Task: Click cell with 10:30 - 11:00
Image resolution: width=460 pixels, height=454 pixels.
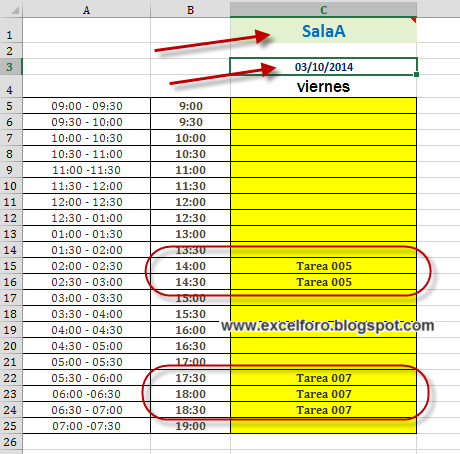Action: tap(87, 154)
